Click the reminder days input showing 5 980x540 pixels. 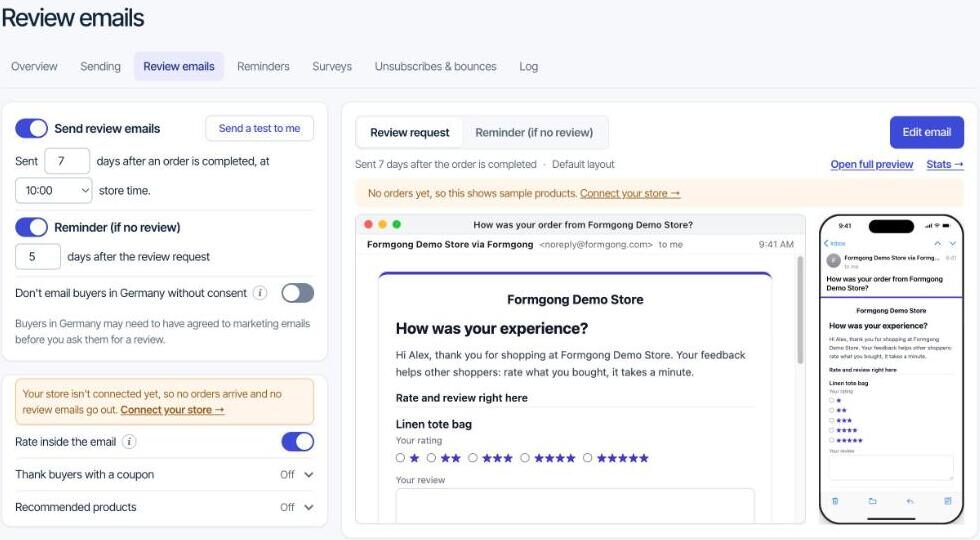pyautogui.click(x=38, y=257)
